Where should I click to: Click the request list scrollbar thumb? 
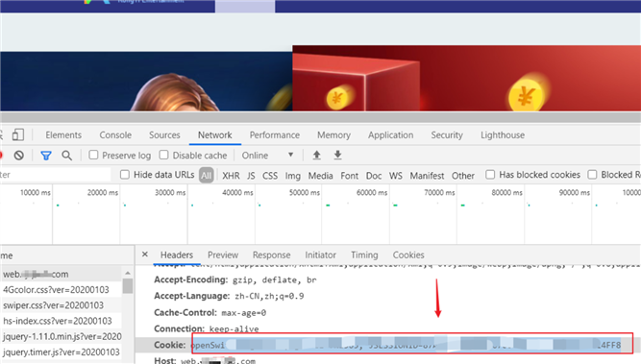click(x=128, y=285)
